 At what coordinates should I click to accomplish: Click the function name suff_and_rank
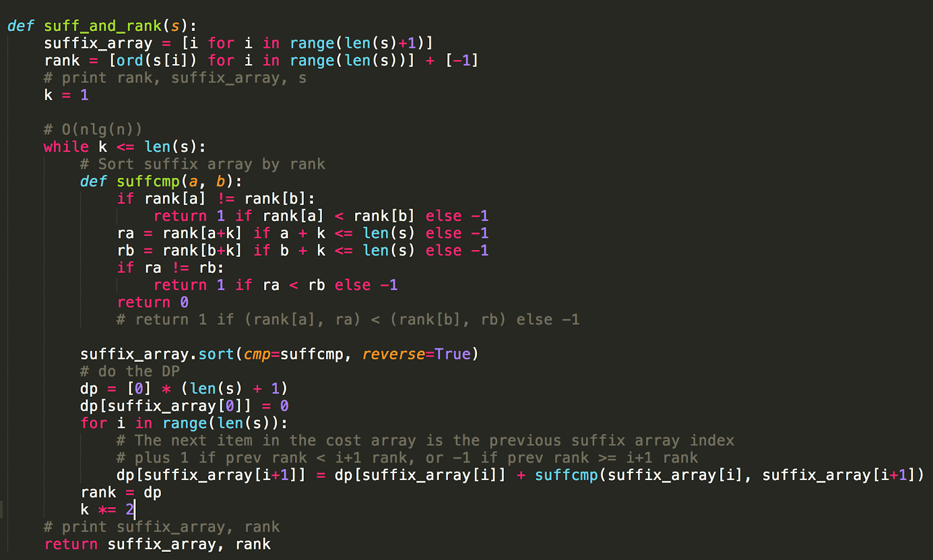click(103, 26)
